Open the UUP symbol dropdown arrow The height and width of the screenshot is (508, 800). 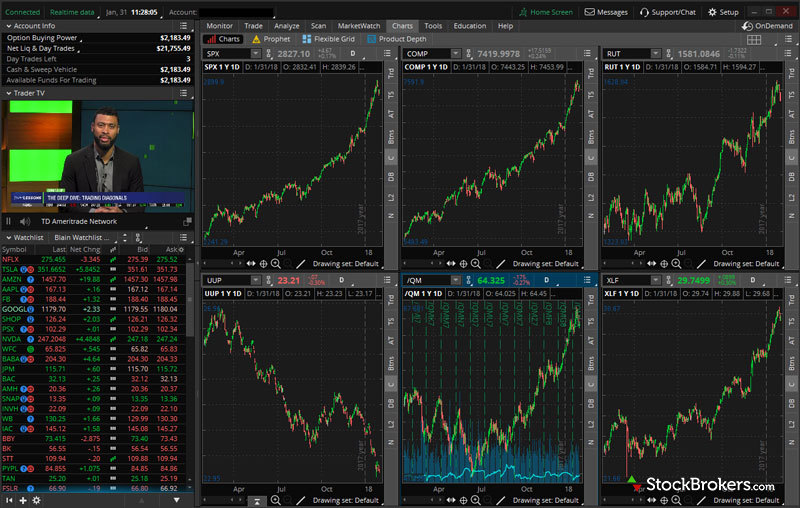pos(255,280)
